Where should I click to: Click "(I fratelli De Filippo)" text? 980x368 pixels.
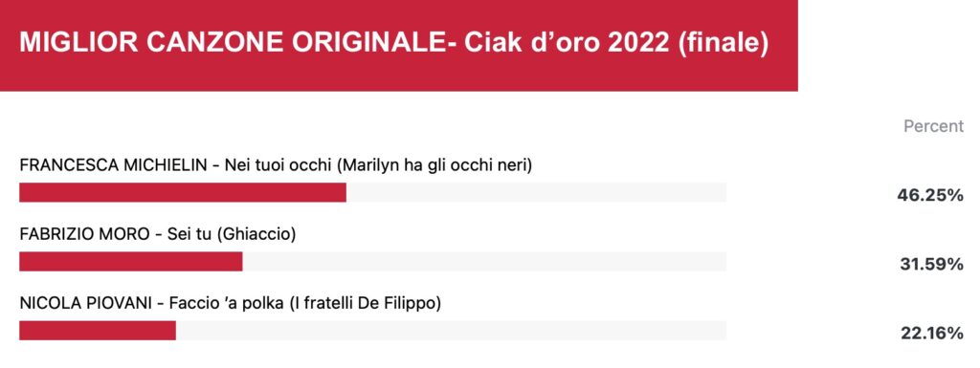[366, 304]
